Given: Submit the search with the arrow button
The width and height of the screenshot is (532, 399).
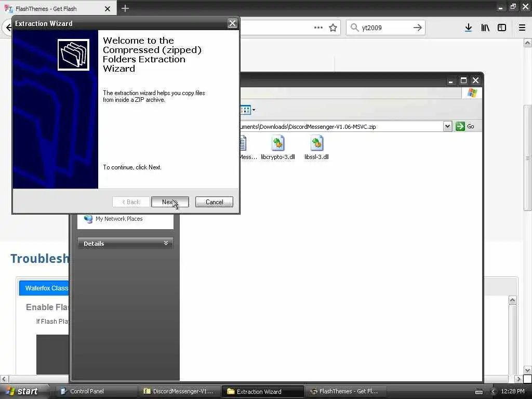Looking at the screenshot, I should (418, 28).
